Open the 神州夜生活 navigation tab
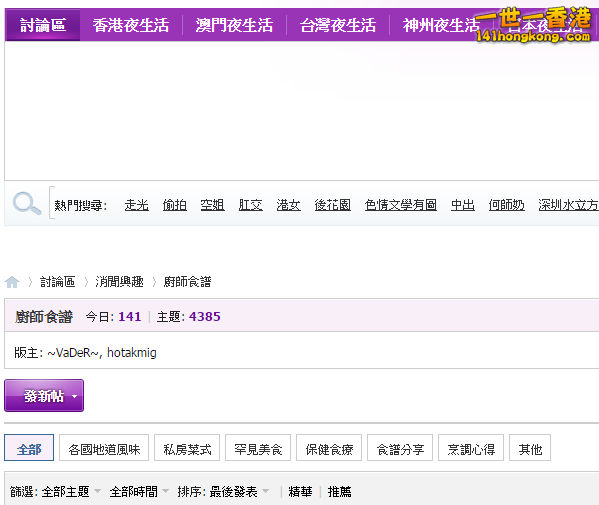The width and height of the screenshot is (599, 505). 440,26
